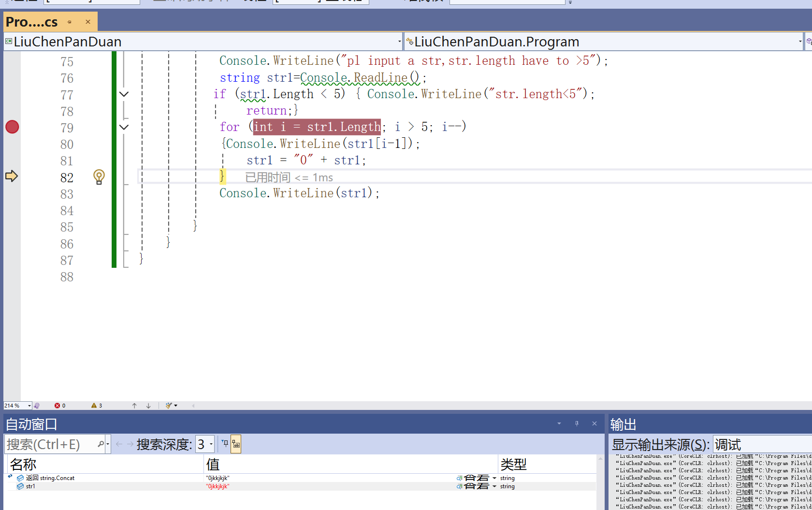Expand visualizer dropdown in string.Concat row
812x510 pixels.
(494, 478)
